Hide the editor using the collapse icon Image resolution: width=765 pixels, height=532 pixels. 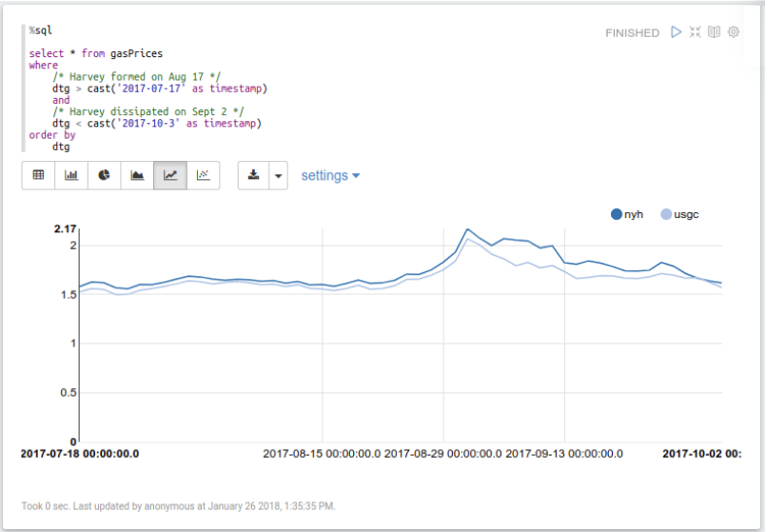695,31
